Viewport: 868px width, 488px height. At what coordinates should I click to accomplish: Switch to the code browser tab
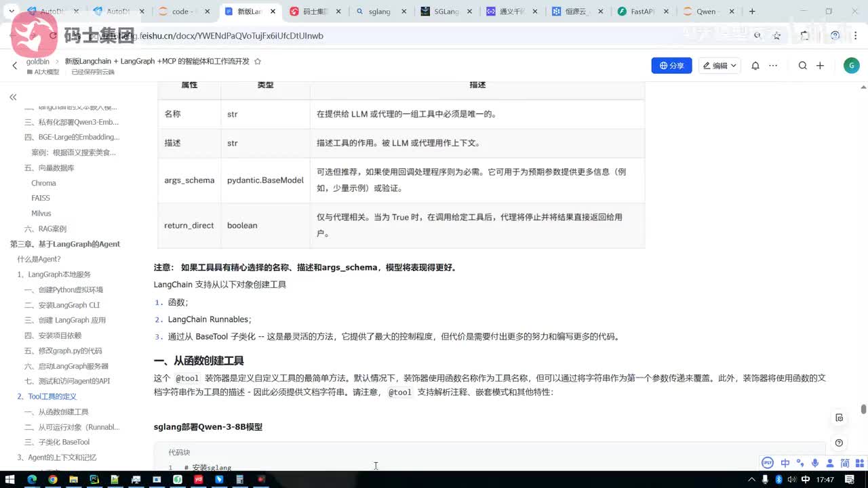(x=186, y=12)
